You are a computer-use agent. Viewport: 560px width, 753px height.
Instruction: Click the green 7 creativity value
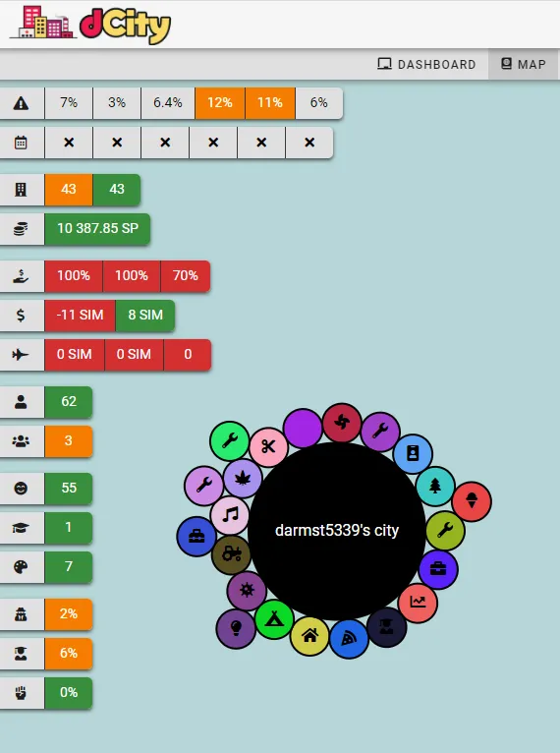tap(69, 567)
